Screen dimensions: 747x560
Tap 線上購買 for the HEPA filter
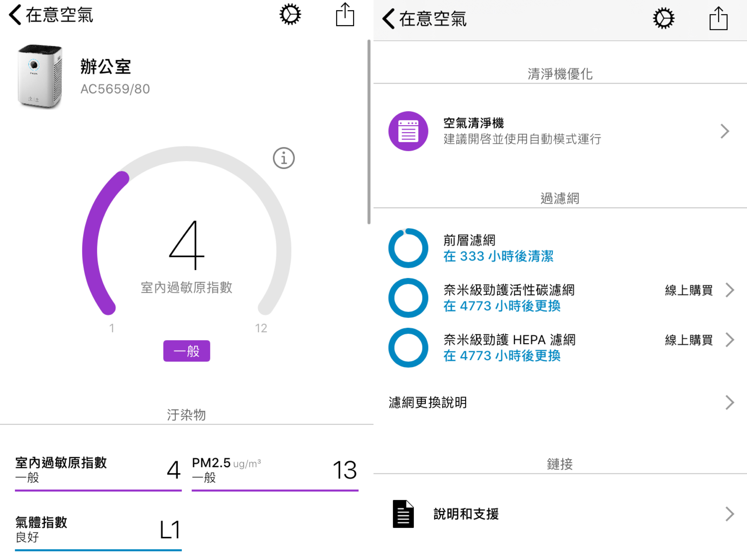pos(689,340)
